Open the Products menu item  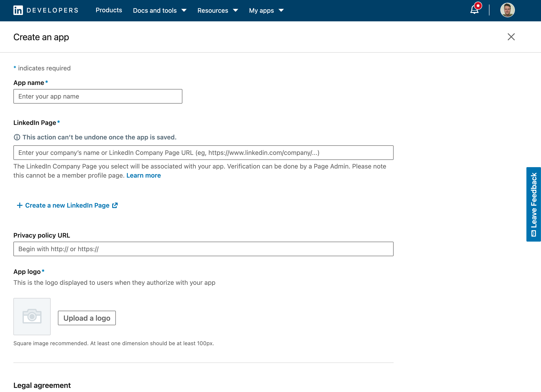tap(109, 10)
